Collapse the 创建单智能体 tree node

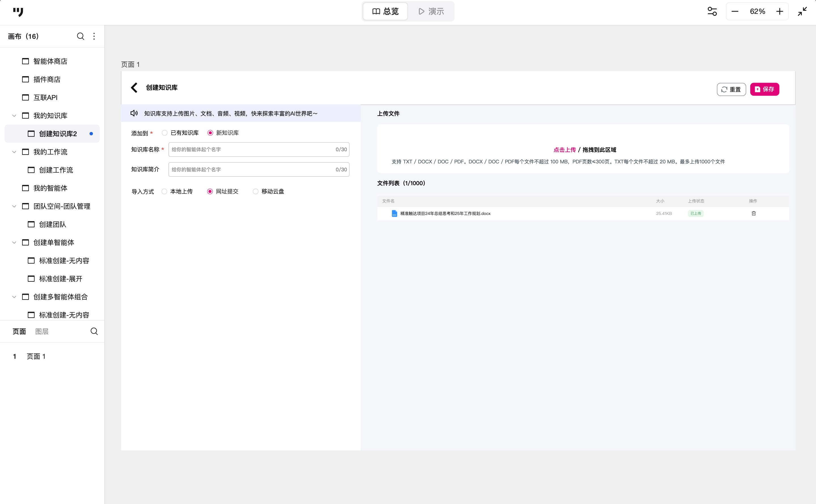[14, 242]
